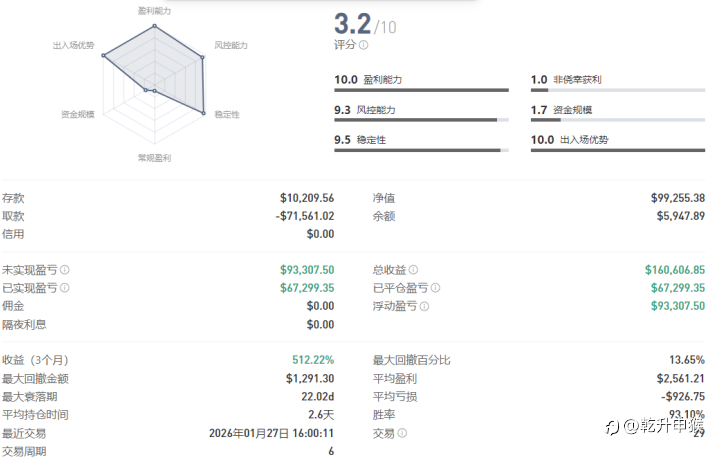712x458 pixels.
Task: Click the 出入场优势 radar chart label
Action: point(74,45)
